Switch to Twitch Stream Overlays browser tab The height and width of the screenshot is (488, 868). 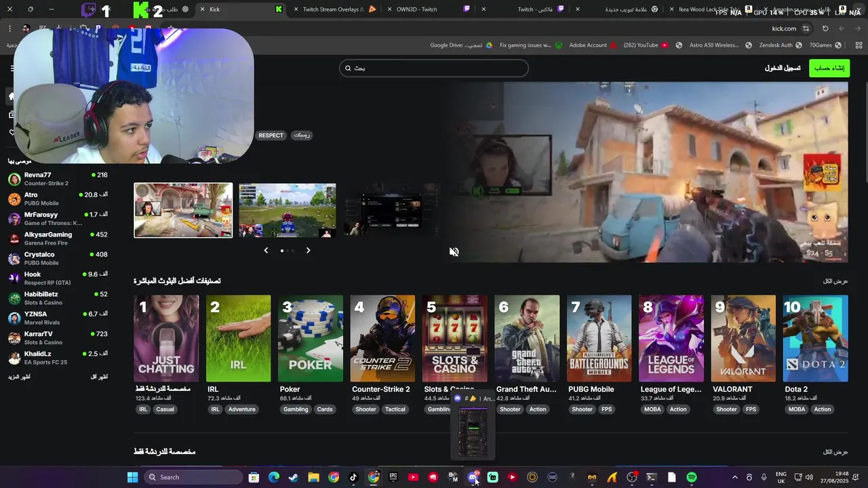(336, 9)
